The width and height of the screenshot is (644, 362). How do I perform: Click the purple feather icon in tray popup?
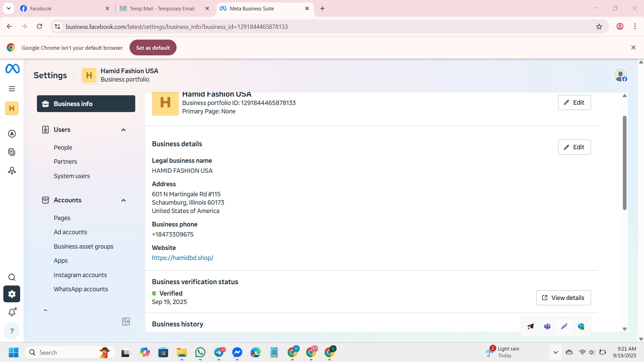click(x=564, y=326)
